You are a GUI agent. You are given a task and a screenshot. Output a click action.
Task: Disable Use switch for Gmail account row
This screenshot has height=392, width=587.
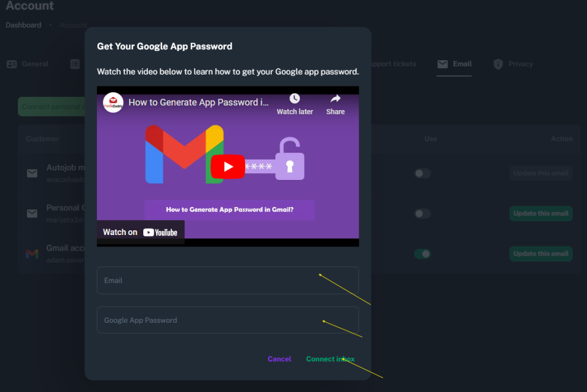coord(422,254)
